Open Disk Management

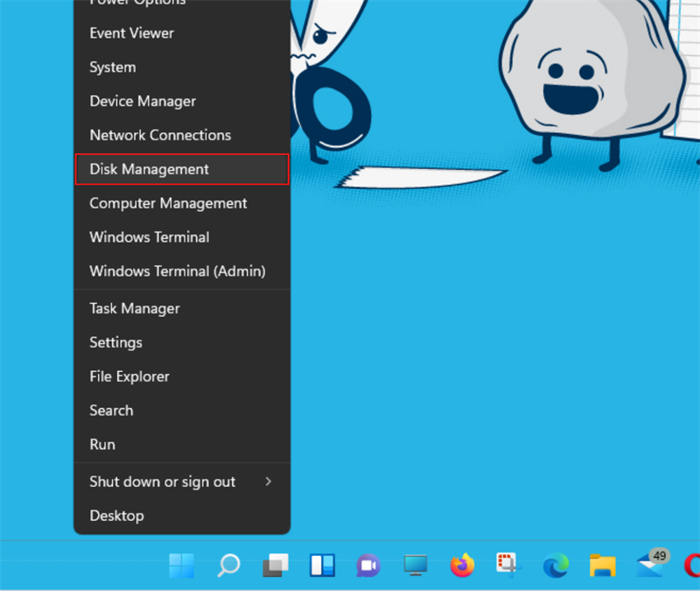point(149,169)
